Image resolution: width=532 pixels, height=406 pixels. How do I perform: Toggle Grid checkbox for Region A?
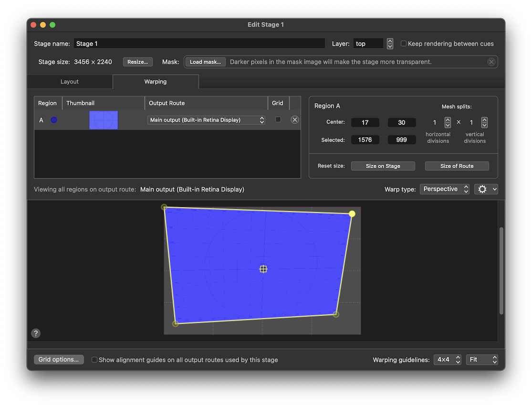pos(278,120)
